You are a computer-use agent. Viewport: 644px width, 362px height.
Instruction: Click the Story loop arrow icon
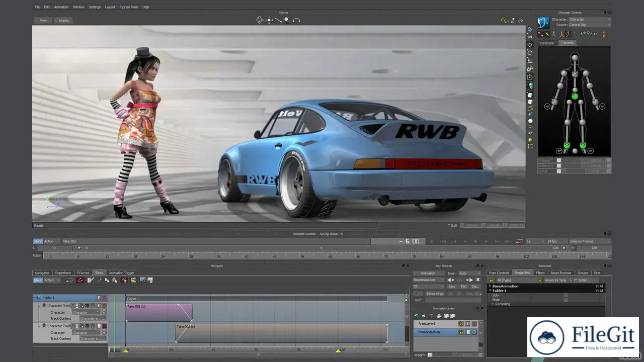pos(69,280)
